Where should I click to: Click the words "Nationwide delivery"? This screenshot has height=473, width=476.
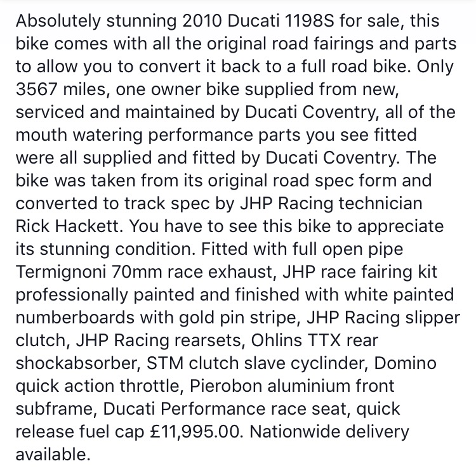pyautogui.click(x=329, y=432)
